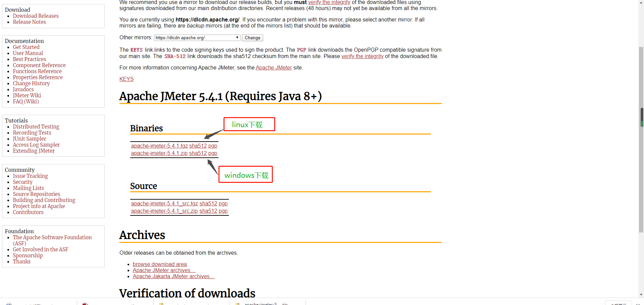
Task: Open Distributed Testing tutorial
Action: click(x=36, y=126)
